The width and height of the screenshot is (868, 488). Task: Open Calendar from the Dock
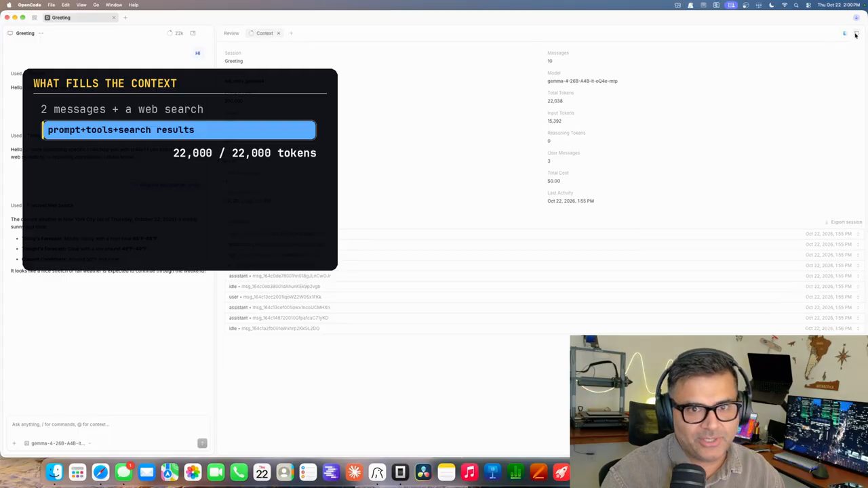(262, 472)
